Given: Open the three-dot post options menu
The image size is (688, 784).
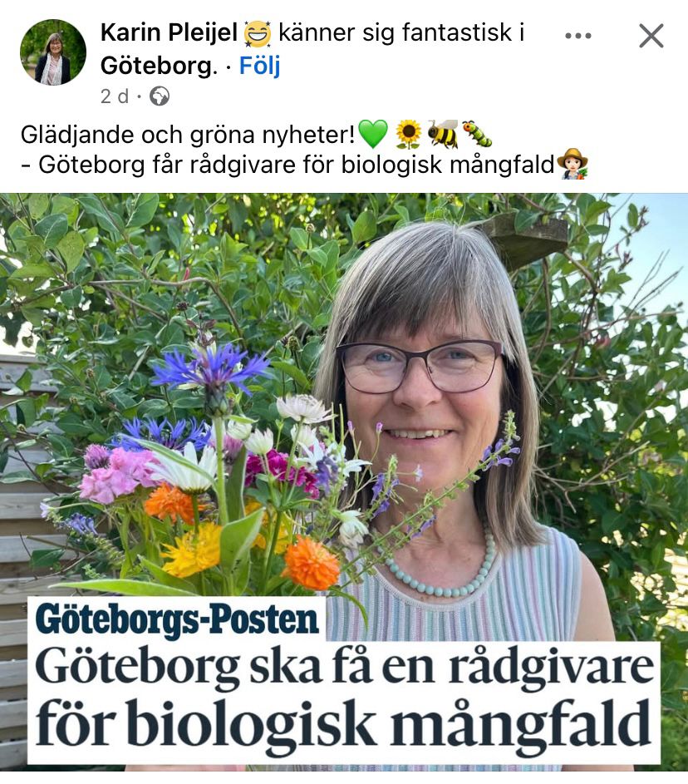Looking at the screenshot, I should (x=578, y=36).
